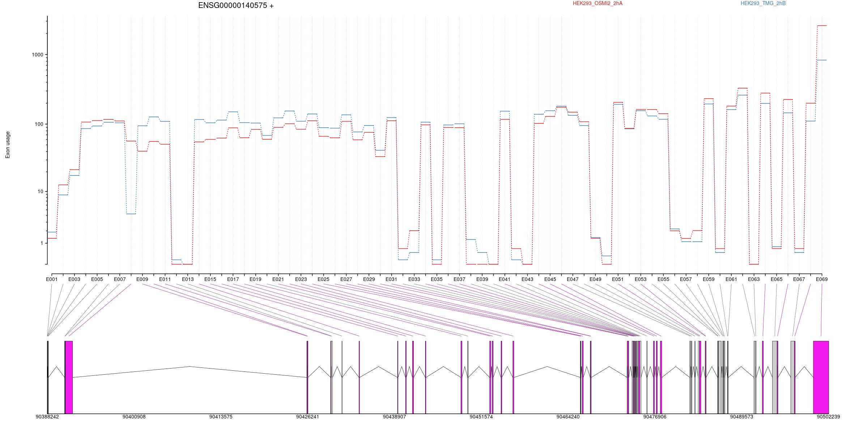868x434 pixels.
Task: Click exon label E043
Action: (527, 279)
